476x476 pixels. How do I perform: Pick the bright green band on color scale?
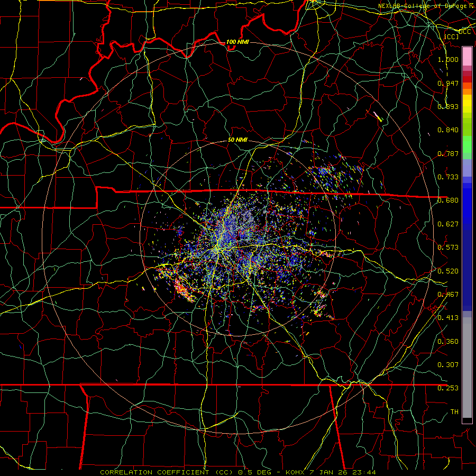pos(467,144)
